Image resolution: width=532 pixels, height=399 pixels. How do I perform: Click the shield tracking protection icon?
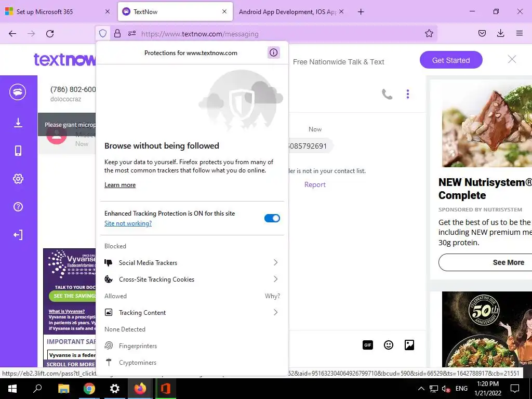coord(103,34)
